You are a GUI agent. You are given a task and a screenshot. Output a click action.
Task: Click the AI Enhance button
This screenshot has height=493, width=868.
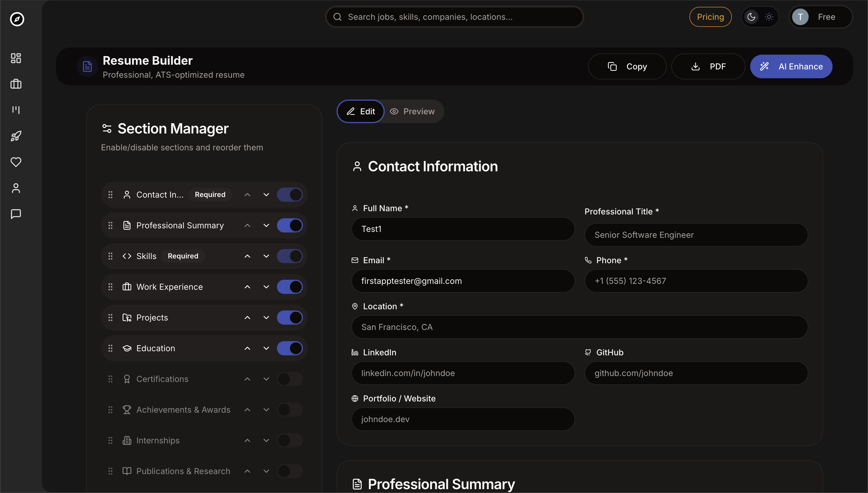[791, 66]
